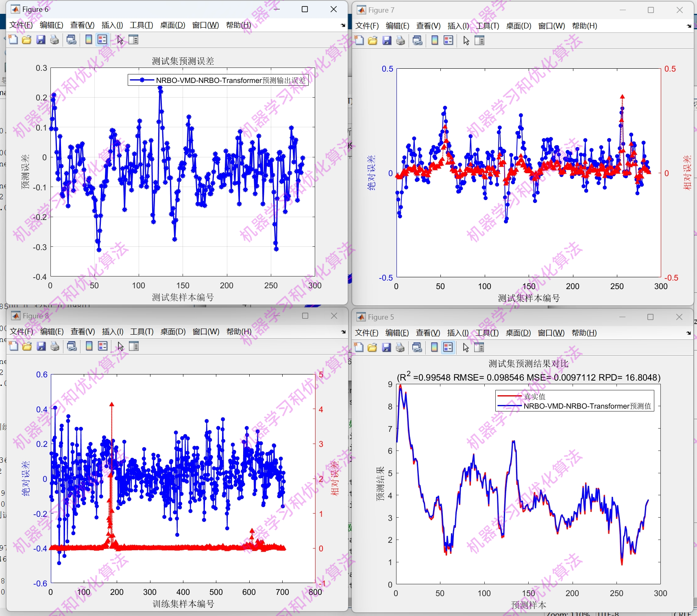The height and width of the screenshot is (616, 697).
Task: Enable Edit Plot arrow in Figure 6
Action: (120, 39)
